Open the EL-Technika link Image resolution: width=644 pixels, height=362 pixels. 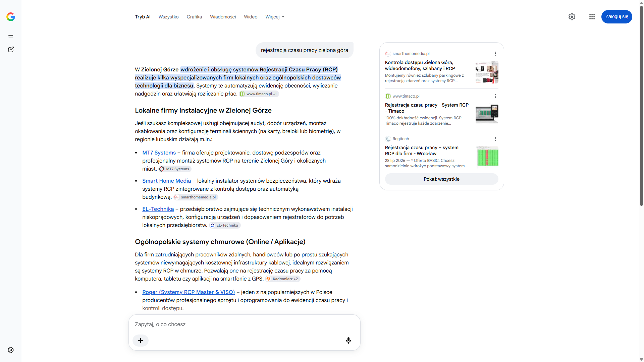click(x=158, y=209)
